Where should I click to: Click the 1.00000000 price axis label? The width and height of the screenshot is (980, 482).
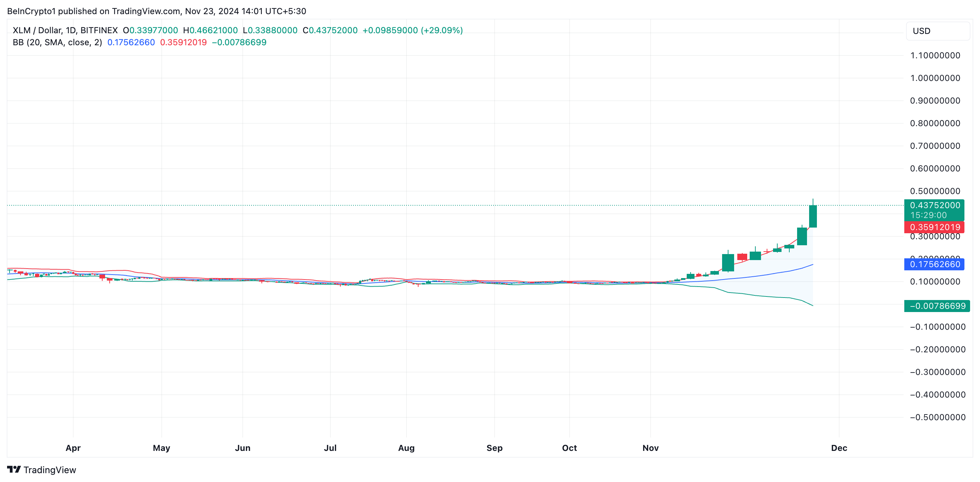(x=935, y=78)
